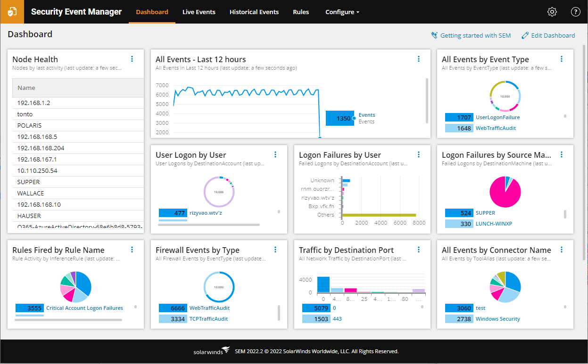The height and width of the screenshot is (364, 588).
Task: Toggle the SUPPER legend item
Action: [x=485, y=213]
